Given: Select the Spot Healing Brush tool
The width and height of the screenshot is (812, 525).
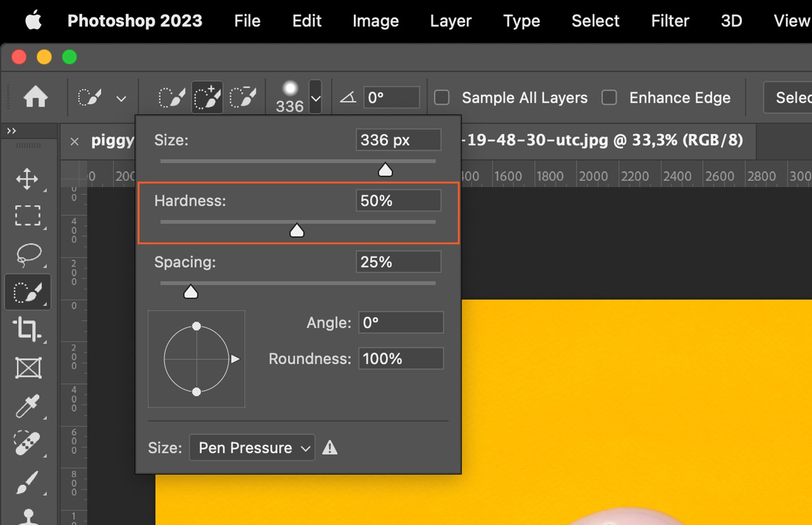Looking at the screenshot, I should tap(27, 443).
